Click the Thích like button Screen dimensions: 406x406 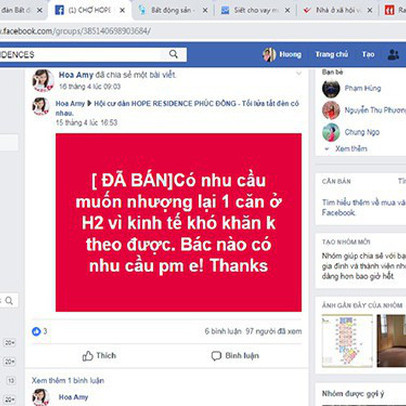click(x=99, y=356)
